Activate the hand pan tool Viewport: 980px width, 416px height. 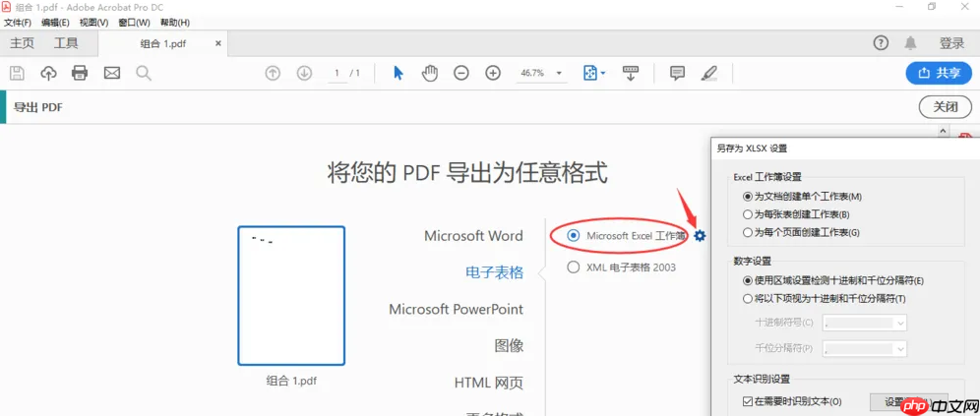coord(429,73)
